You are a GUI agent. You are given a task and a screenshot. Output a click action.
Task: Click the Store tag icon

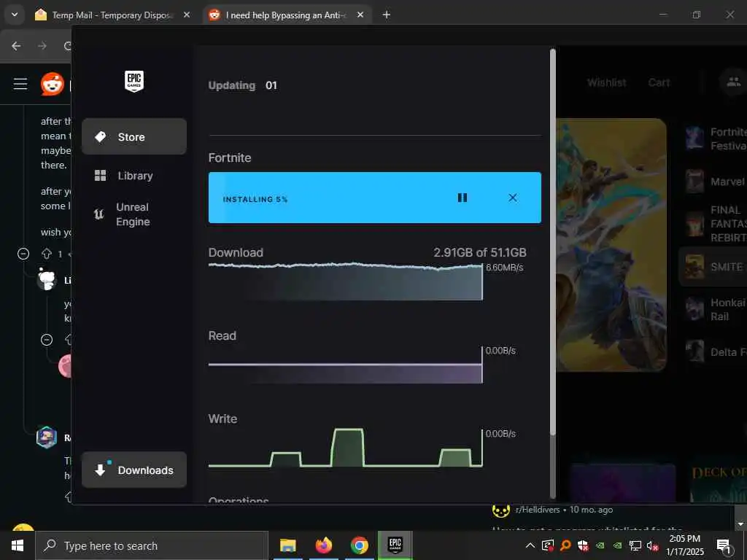click(x=100, y=136)
